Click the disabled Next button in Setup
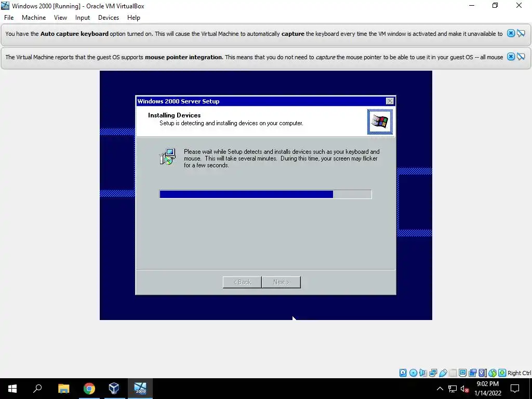The image size is (532, 399). 281,282
